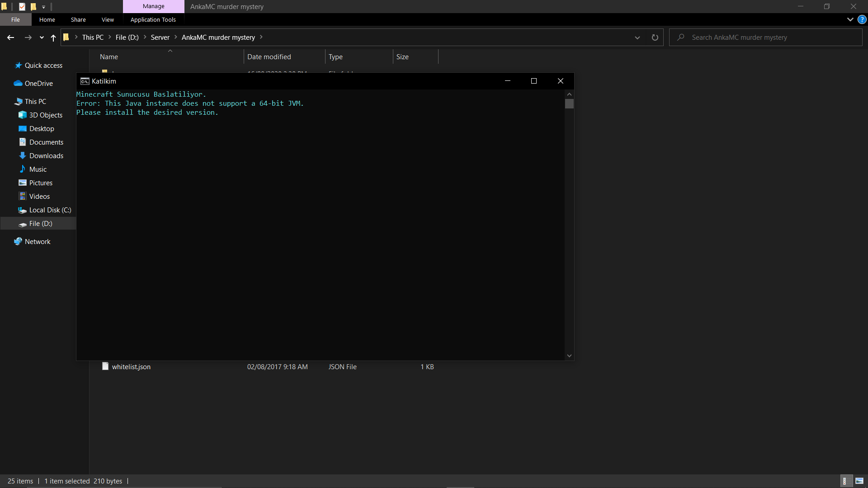Open Explorer help question mark icon
This screenshot has height=488, width=868.
862,19
